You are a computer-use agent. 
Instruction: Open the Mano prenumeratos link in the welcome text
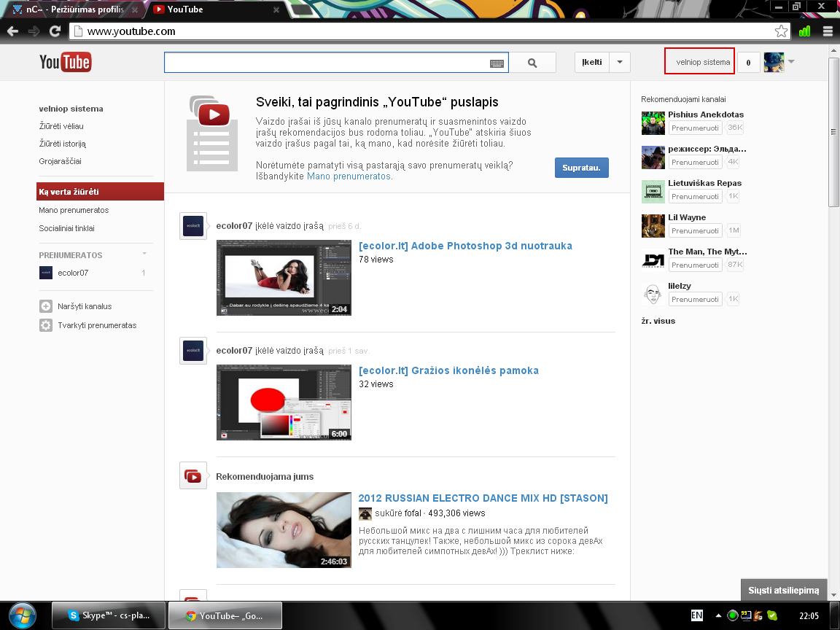click(x=349, y=176)
